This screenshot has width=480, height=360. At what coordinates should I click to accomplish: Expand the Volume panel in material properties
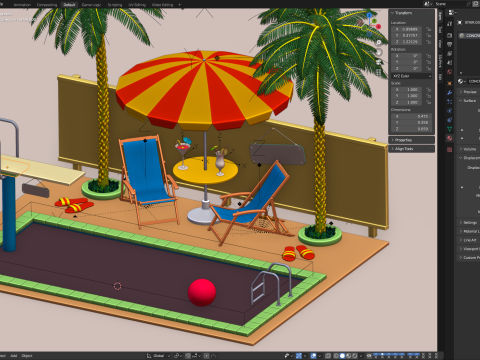tap(469, 149)
